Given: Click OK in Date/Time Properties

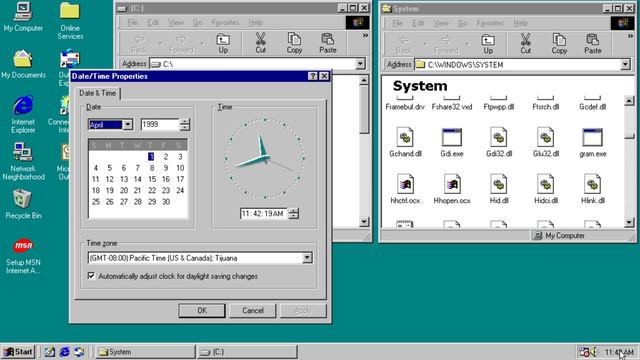Looking at the screenshot, I should click(202, 311).
